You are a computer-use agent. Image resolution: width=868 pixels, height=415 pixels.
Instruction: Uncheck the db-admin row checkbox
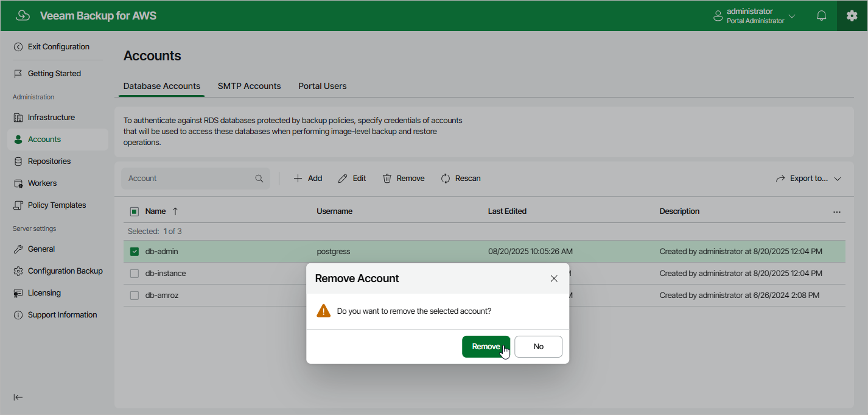pos(135,252)
